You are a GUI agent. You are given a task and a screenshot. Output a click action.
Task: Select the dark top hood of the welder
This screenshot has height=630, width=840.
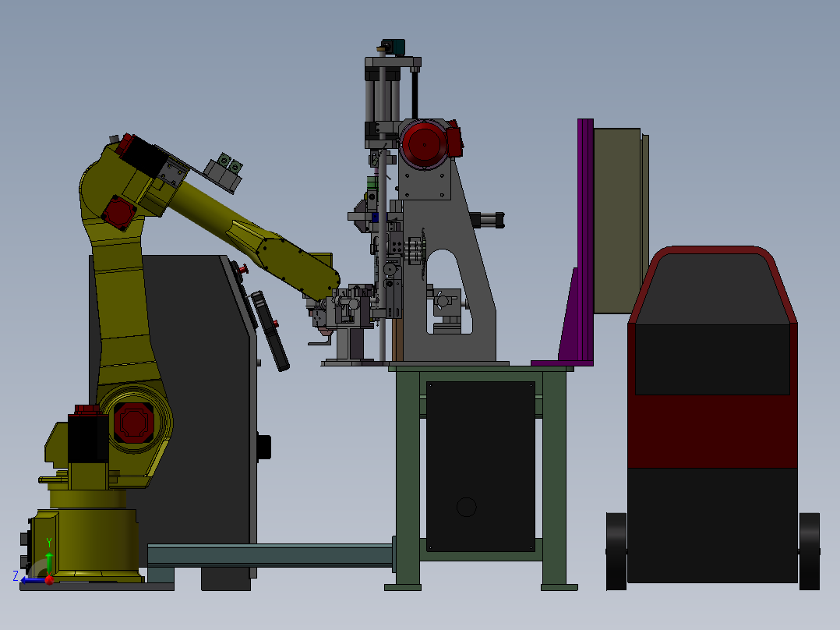point(712,289)
